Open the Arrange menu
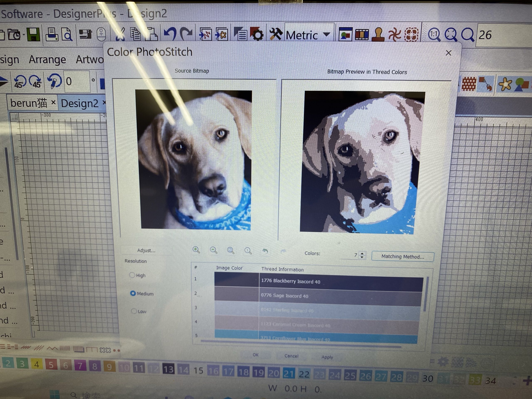The image size is (532, 399). pos(47,59)
